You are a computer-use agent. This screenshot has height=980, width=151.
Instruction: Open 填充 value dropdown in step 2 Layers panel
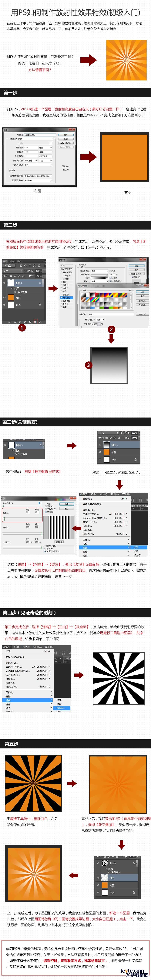coord(44,276)
